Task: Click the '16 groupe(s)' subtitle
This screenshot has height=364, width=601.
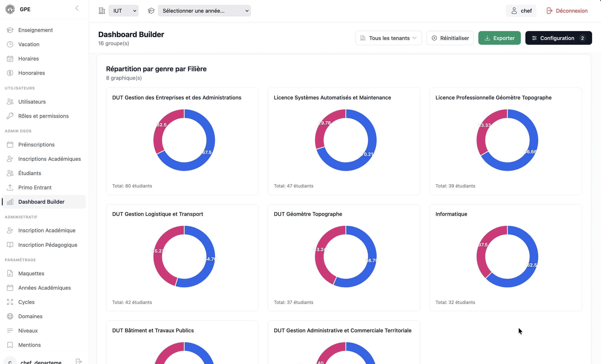Action: 113,44
